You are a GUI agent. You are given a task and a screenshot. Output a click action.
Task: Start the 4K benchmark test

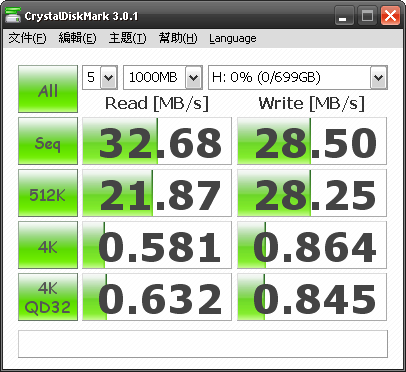pos(48,245)
